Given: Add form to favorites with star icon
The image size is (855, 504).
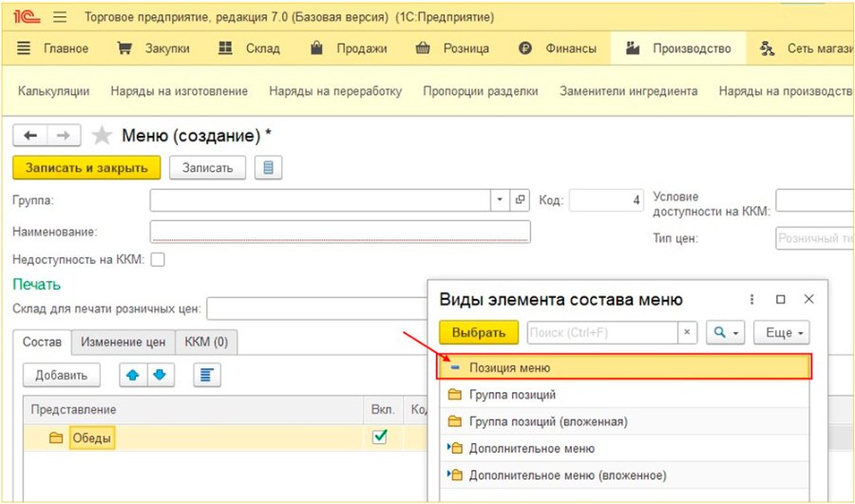Looking at the screenshot, I should (102, 135).
